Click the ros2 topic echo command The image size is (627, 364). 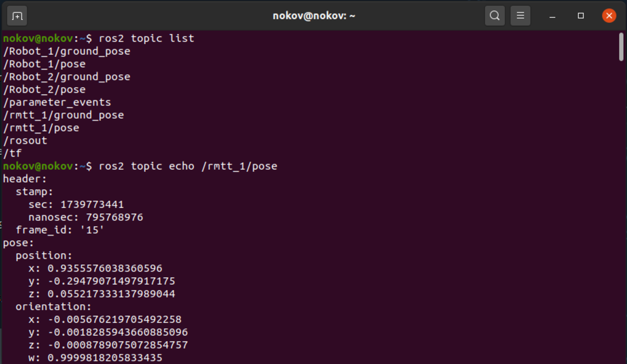pyautogui.click(x=188, y=167)
